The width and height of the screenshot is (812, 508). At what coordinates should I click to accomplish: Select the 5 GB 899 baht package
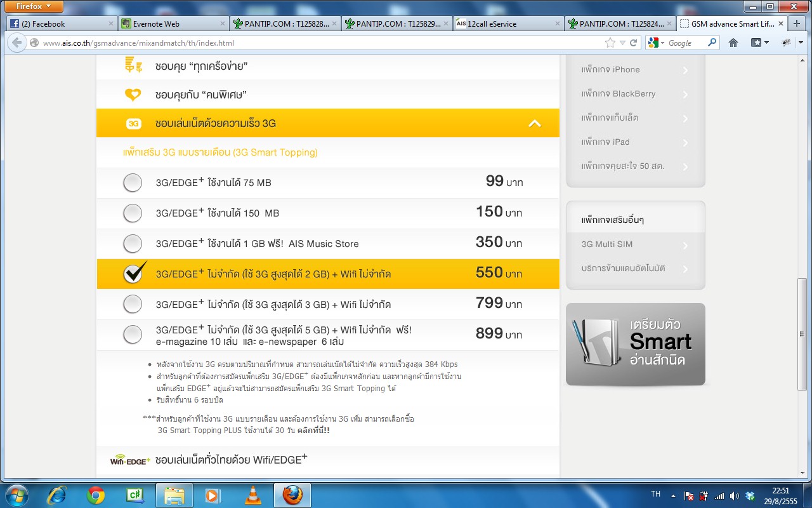point(133,335)
